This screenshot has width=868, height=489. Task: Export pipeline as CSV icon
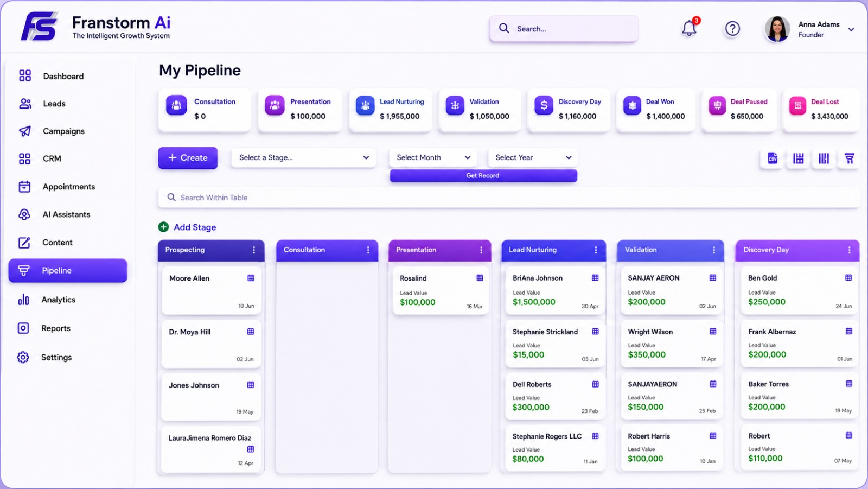tap(773, 158)
